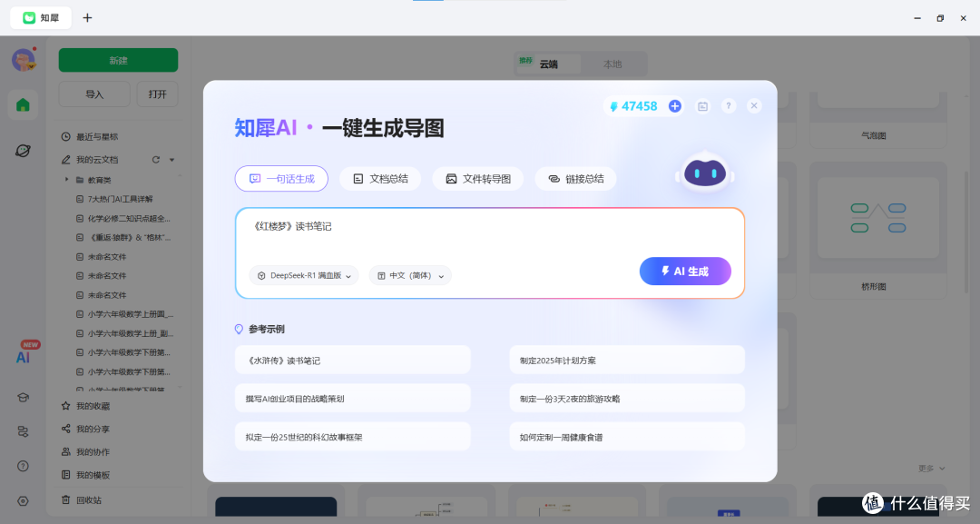980x524 pixels.
Task: Choose example 撰写AI创业项目的战略策划
Action: click(352, 399)
